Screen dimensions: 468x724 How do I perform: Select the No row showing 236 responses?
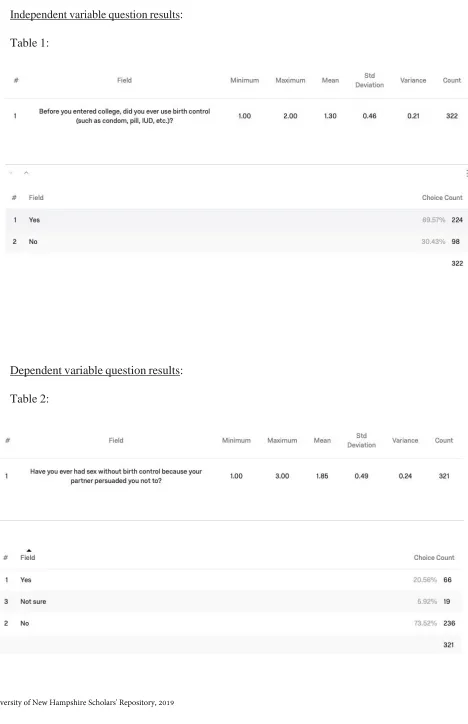tap(231, 623)
